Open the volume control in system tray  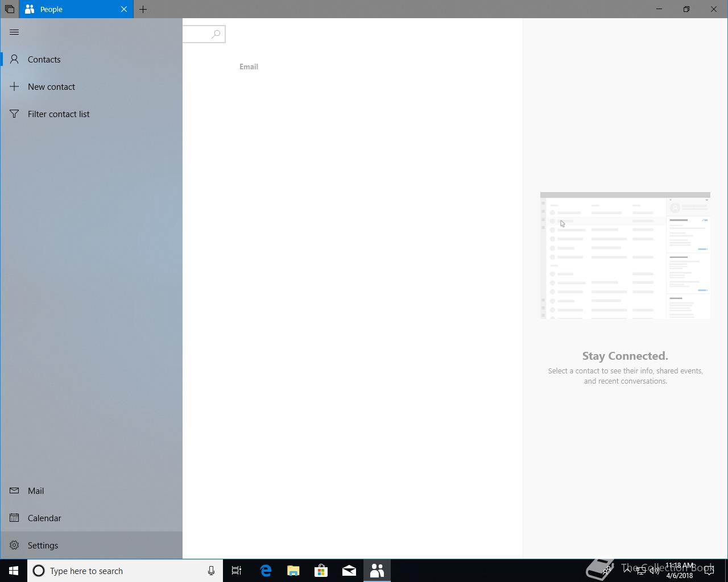click(x=655, y=571)
